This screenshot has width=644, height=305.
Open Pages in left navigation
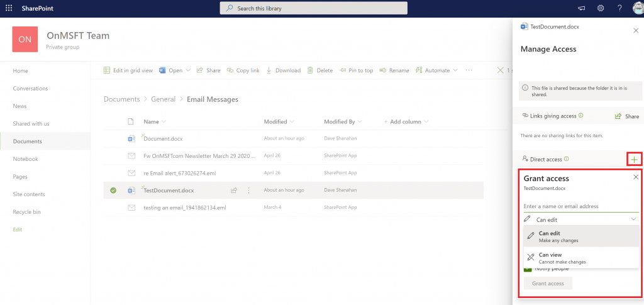[x=20, y=177]
